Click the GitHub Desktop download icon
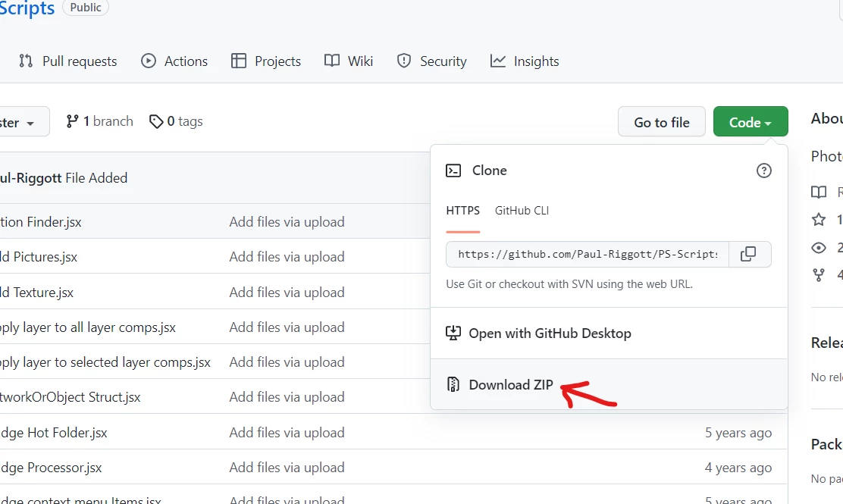This screenshot has width=843, height=504. pos(453,333)
